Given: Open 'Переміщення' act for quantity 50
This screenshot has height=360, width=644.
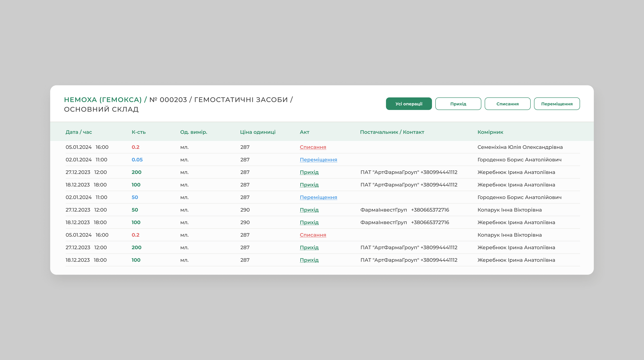Looking at the screenshot, I should (318, 197).
